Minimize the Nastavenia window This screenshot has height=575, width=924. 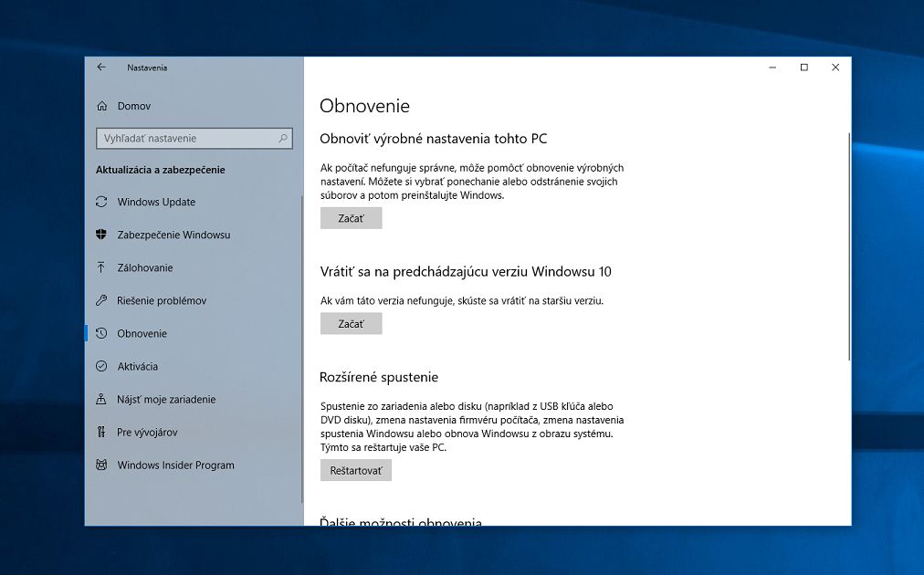(x=772, y=68)
